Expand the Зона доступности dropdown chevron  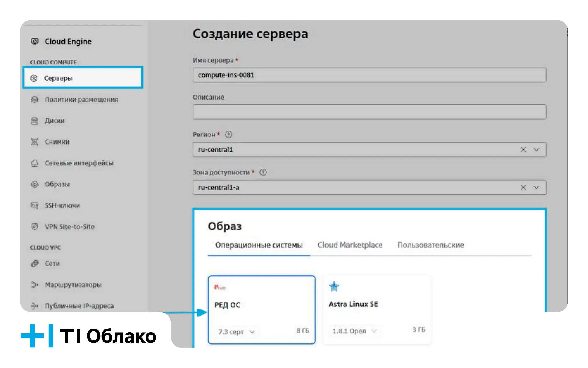tap(536, 187)
